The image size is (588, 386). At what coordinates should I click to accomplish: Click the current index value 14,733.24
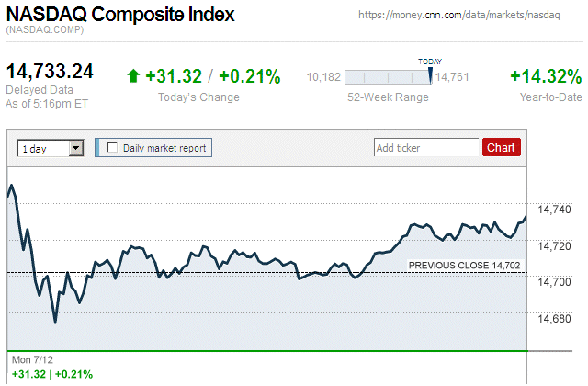pos(50,72)
